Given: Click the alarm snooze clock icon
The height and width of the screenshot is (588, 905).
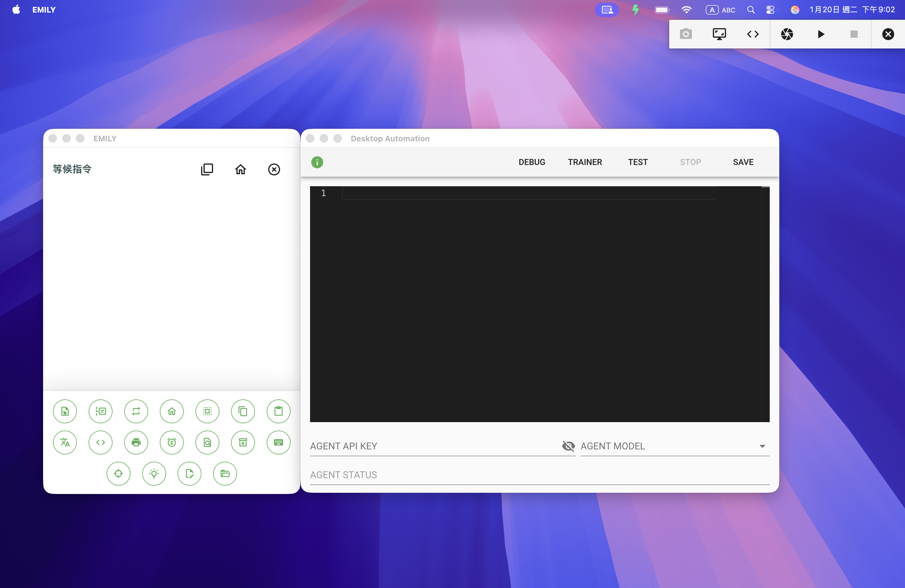Looking at the screenshot, I should pos(171,442).
